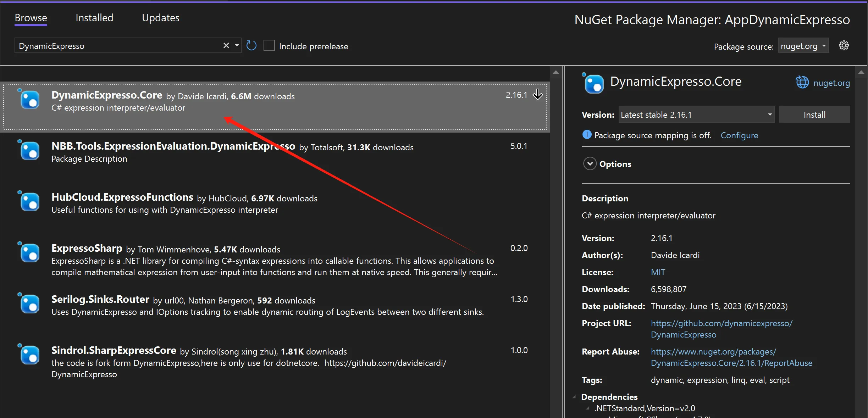
Task: Open the Version dropdown Latest stable 2.16.1
Action: [x=696, y=115]
